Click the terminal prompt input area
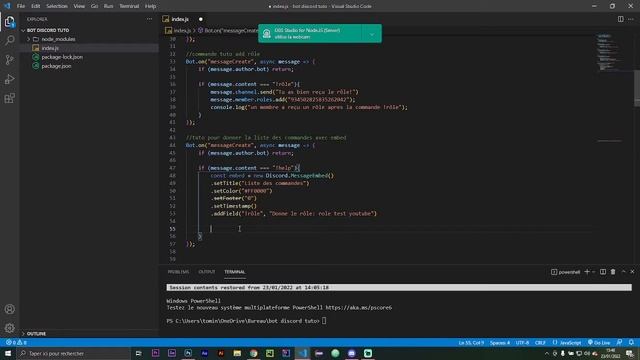 point(324,321)
